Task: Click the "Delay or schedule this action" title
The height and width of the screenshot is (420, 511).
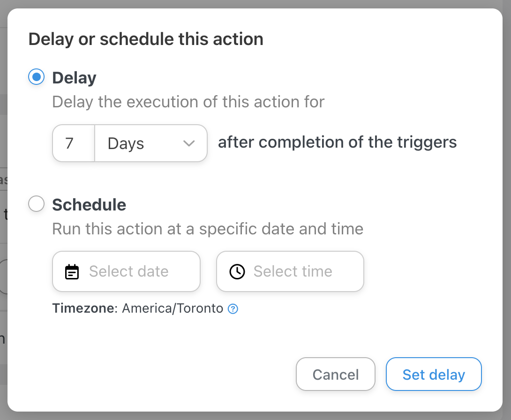Action: tap(146, 39)
